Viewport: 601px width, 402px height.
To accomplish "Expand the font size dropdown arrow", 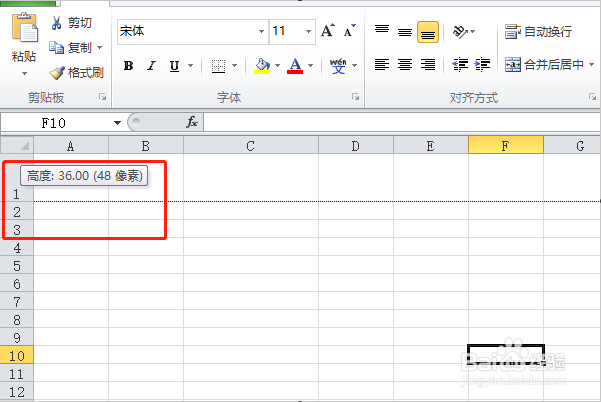I will (309, 31).
